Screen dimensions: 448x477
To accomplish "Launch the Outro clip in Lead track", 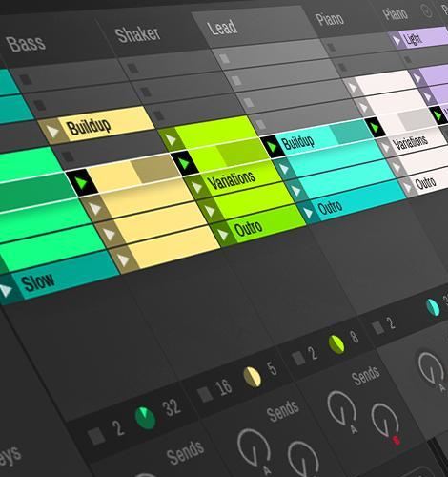I will (x=223, y=235).
